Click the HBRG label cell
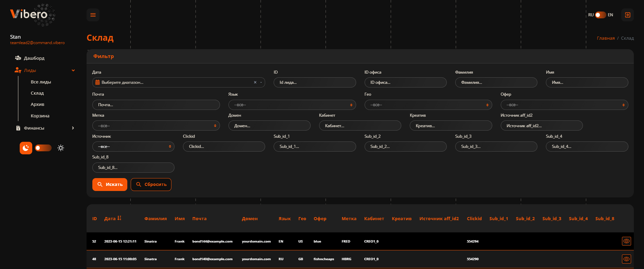 point(346,259)
